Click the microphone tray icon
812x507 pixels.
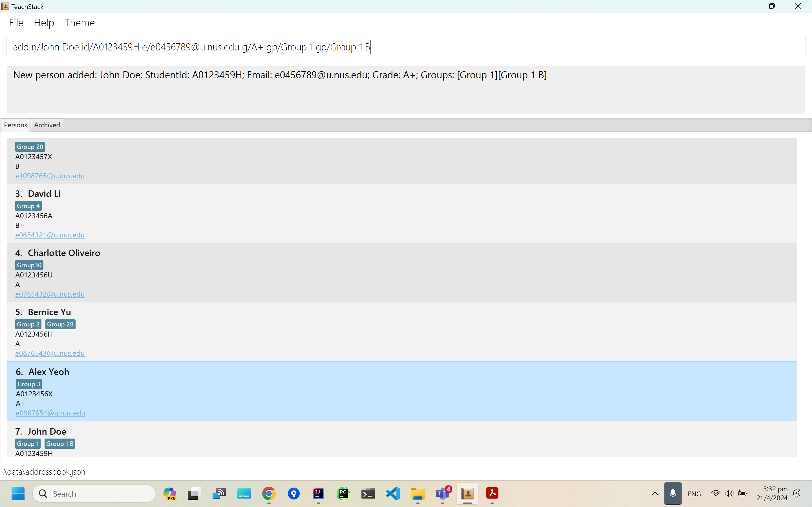tap(672, 493)
